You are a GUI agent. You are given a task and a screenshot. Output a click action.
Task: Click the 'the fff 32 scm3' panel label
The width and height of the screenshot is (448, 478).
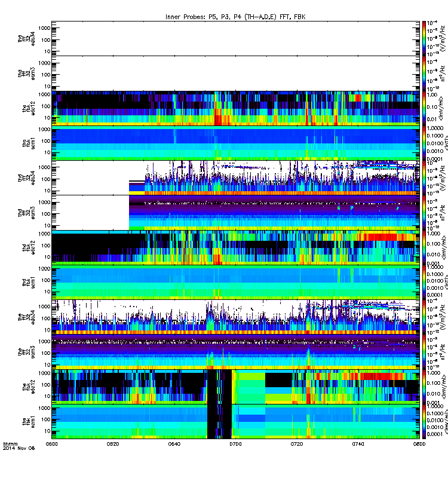click(x=26, y=352)
